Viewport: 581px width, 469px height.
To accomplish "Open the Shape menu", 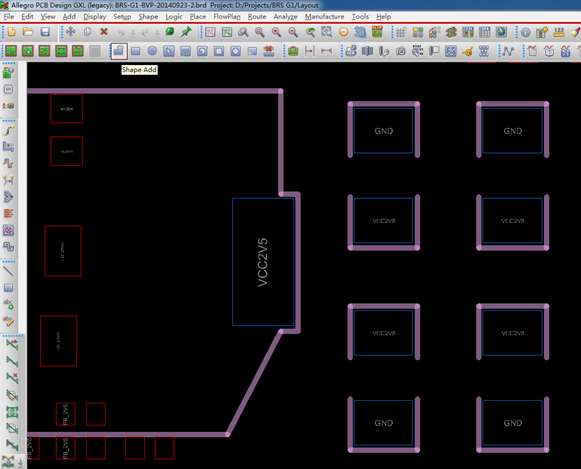I will tap(148, 17).
